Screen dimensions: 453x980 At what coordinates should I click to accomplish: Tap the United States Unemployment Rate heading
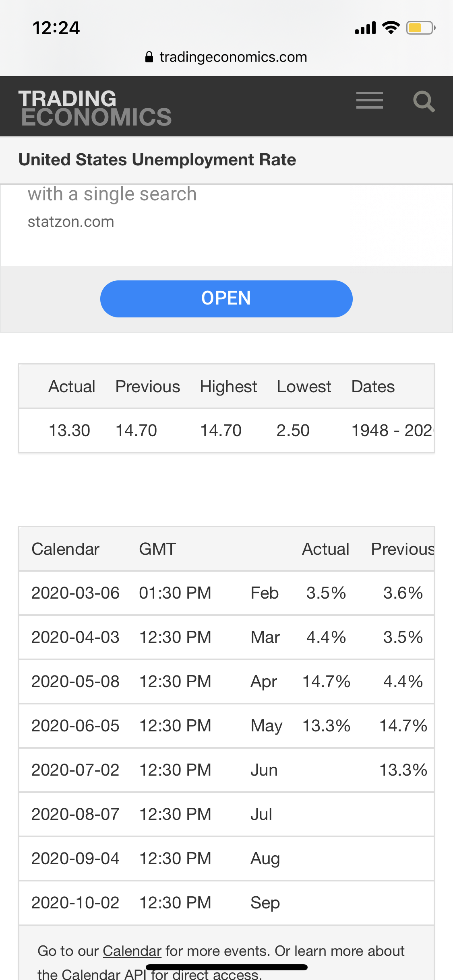pos(157,160)
